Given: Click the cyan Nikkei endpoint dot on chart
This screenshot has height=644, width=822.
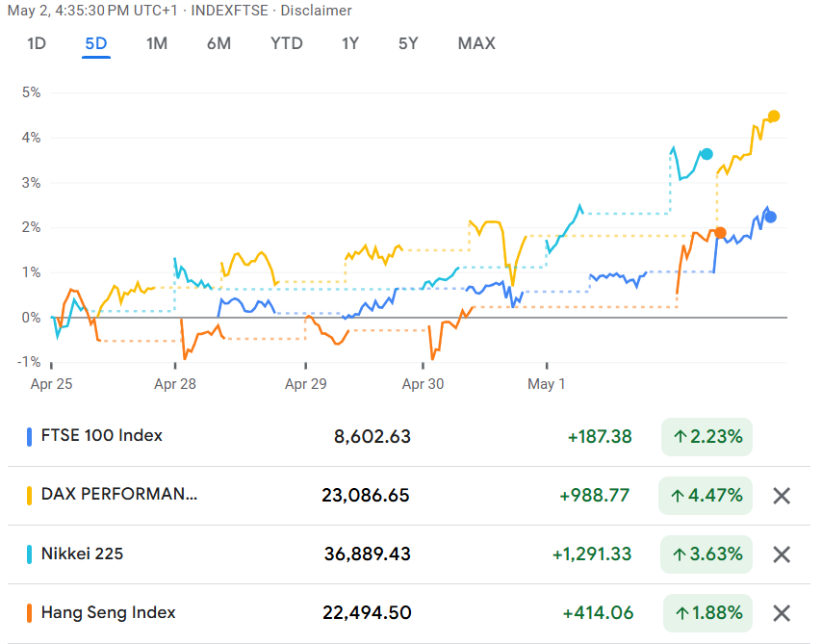Looking at the screenshot, I should click(706, 154).
